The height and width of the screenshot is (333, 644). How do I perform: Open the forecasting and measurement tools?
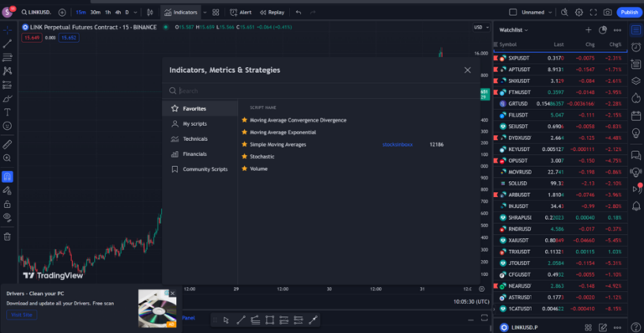tap(8, 85)
